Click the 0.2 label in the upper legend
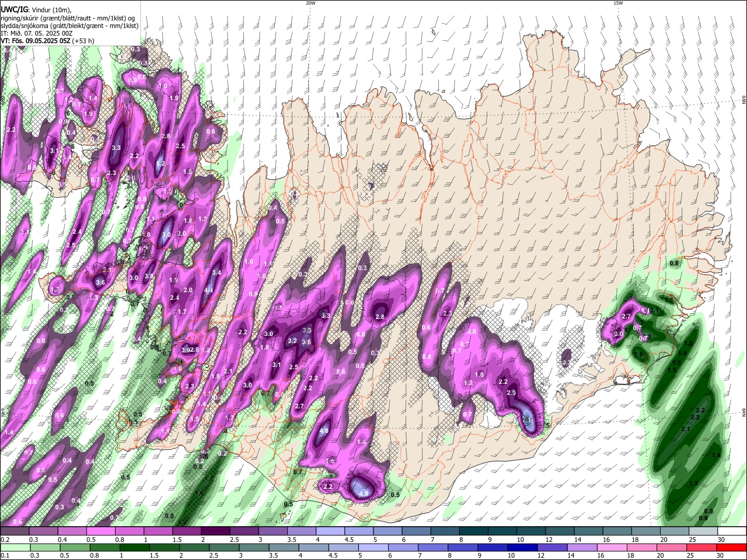Image resolution: width=747 pixels, height=560 pixels. click(5, 539)
